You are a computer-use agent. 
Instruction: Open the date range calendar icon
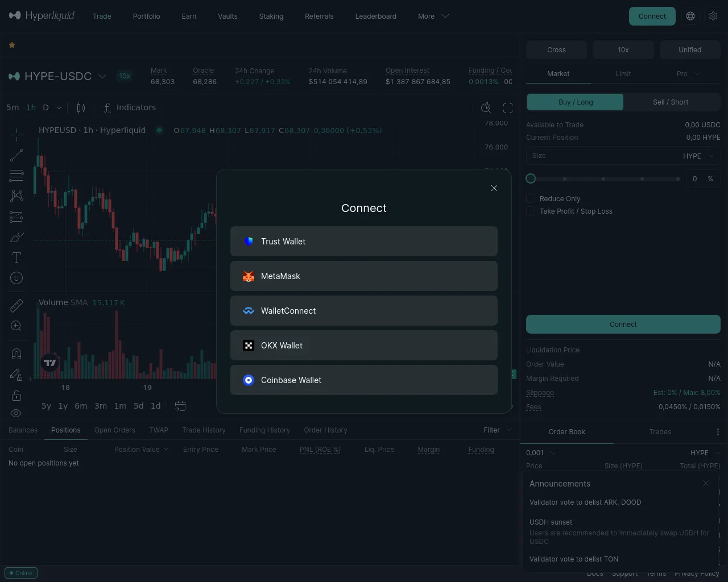pyautogui.click(x=180, y=406)
